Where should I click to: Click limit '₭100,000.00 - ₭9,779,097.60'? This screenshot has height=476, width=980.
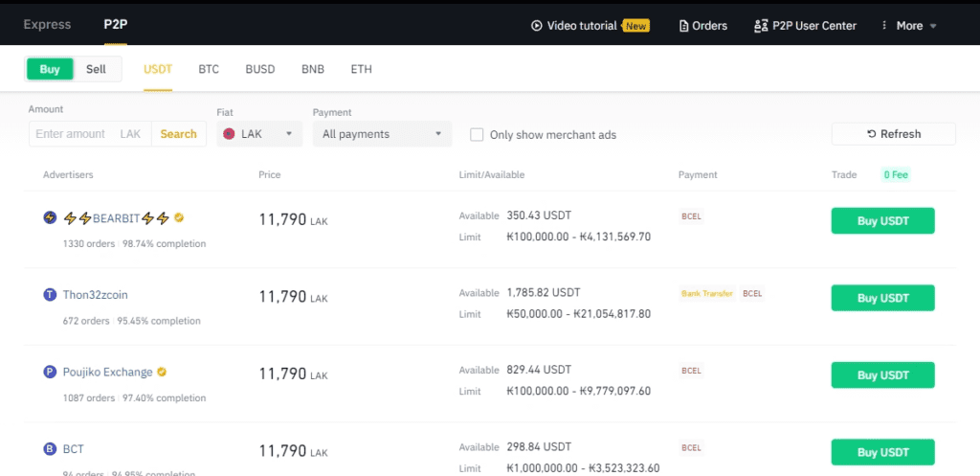(579, 391)
